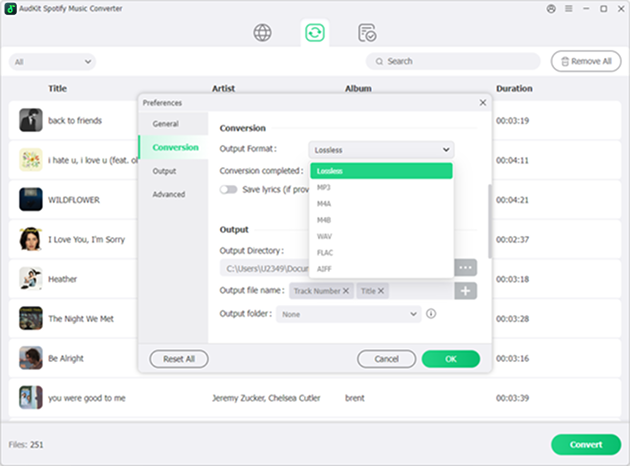Select the WILDFLOWER album thumbnail
This screenshot has height=467, width=630.
pos(31,199)
